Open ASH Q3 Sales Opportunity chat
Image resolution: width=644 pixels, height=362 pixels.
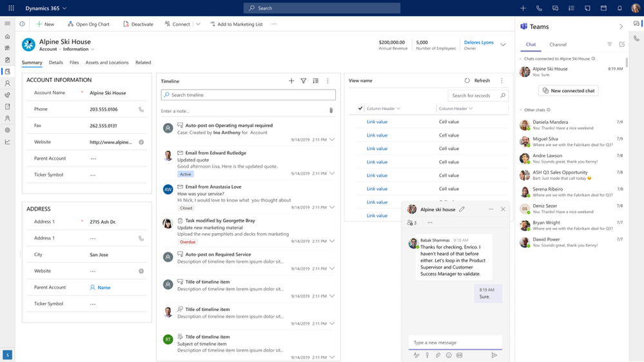571,175
